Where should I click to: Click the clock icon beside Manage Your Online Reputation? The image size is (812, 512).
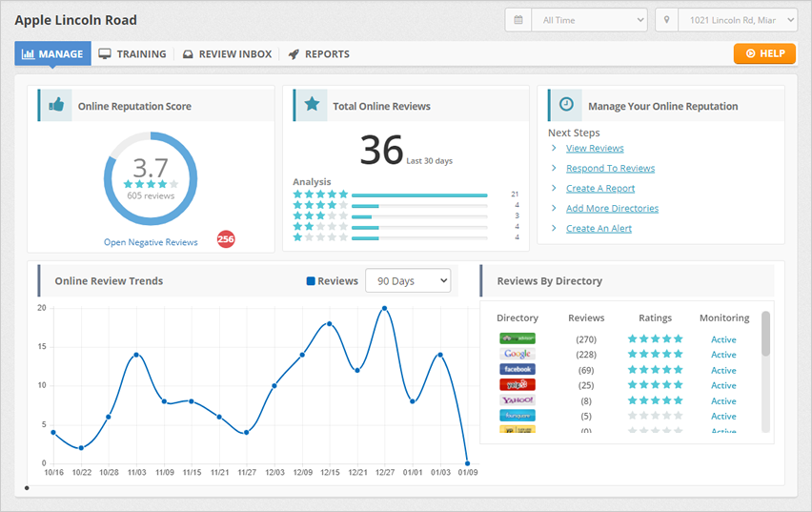tap(566, 105)
